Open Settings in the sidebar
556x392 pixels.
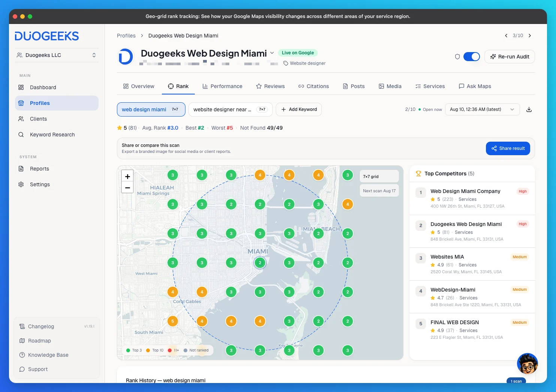tap(57, 184)
